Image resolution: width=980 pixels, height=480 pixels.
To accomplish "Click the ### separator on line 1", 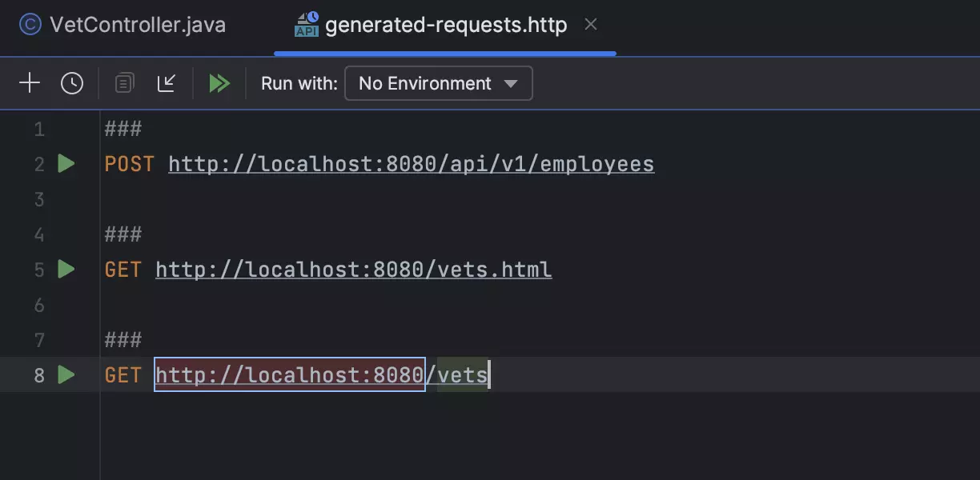I will [x=122, y=129].
